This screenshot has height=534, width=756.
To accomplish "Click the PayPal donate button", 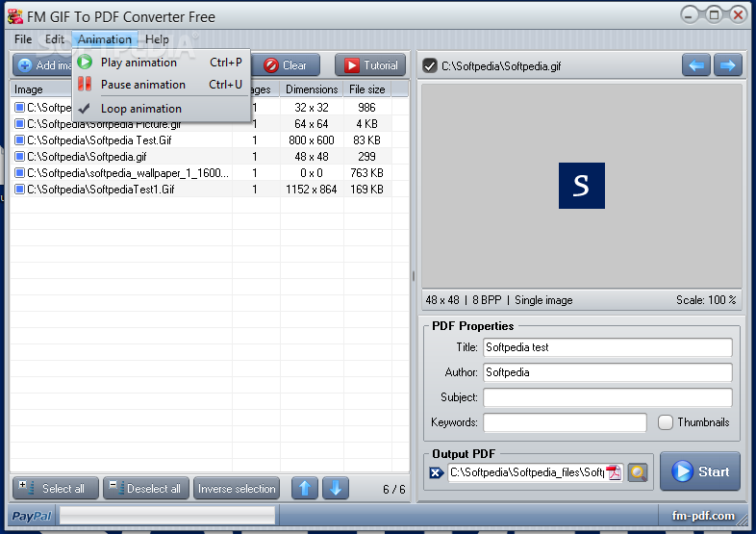I will click(x=32, y=516).
